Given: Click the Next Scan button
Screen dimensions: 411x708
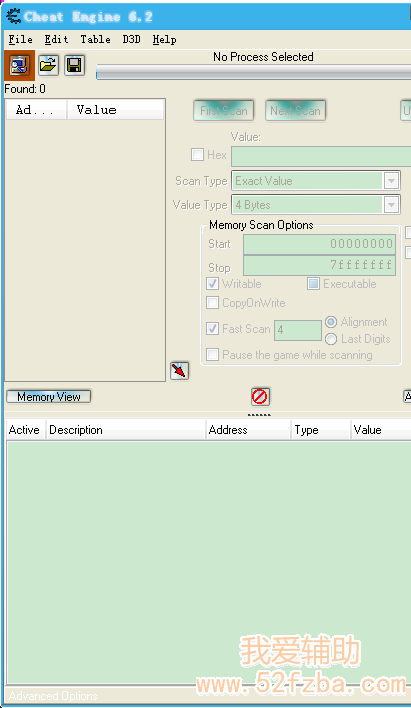Looking at the screenshot, I should (x=295, y=111).
